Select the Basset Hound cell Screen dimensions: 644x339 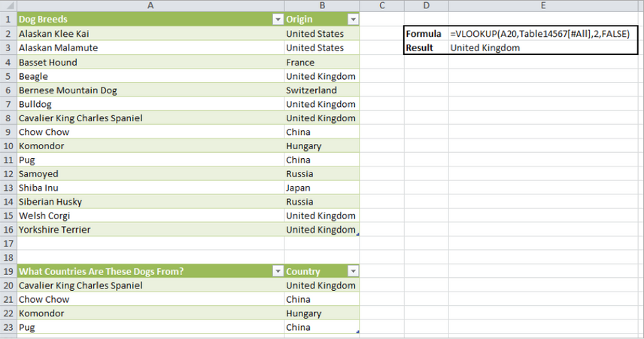click(150, 62)
